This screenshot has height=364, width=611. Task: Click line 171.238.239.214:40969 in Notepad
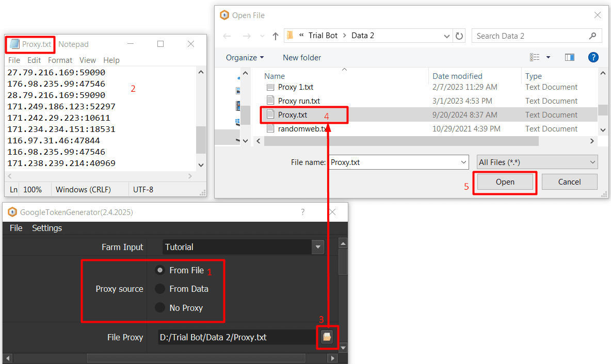[x=61, y=163]
